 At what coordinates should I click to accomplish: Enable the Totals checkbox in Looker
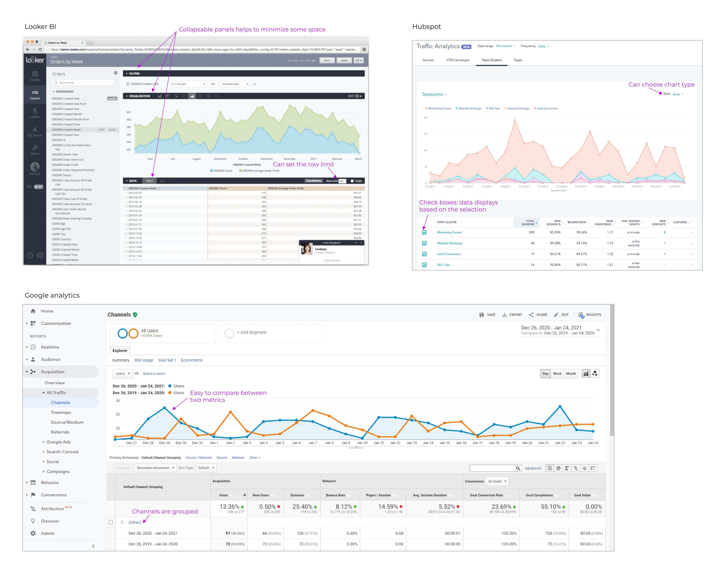click(x=352, y=181)
